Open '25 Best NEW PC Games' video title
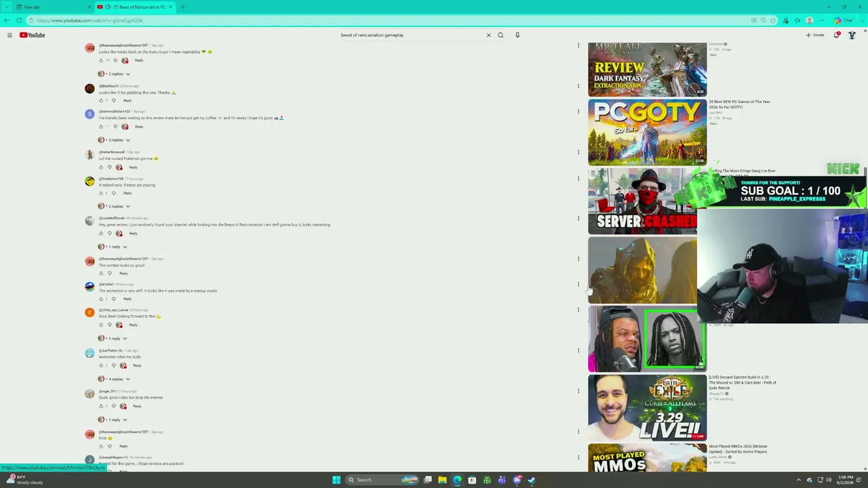 [739, 104]
